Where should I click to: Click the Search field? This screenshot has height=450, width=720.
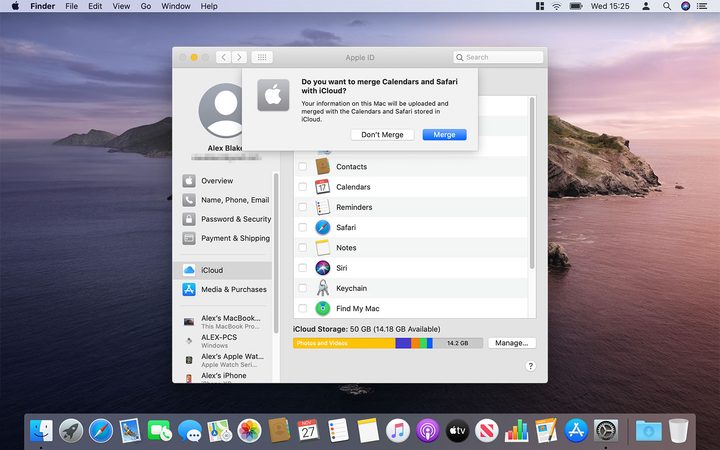[x=498, y=57]
